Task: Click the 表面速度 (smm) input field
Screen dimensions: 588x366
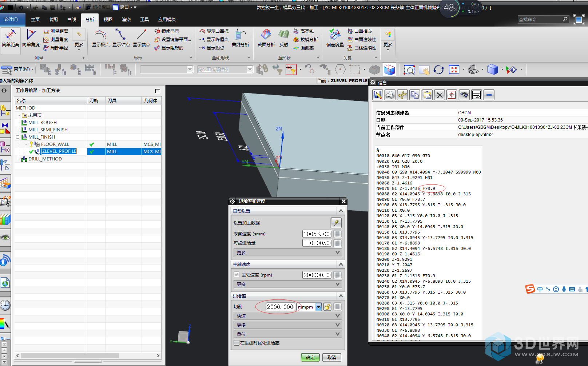Action: pyautogui.click(x=317, y=234)
